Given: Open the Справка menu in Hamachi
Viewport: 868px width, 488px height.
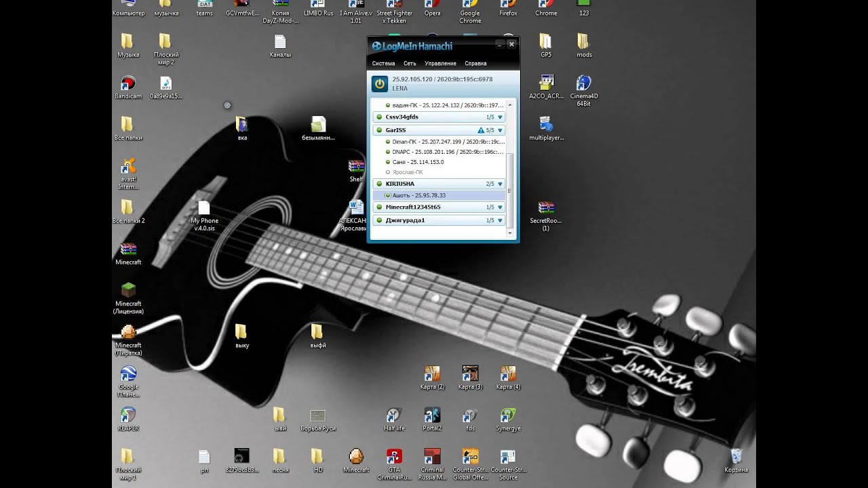Looking at the screenshot, I should pyautogui.click(x=475, y=64).
